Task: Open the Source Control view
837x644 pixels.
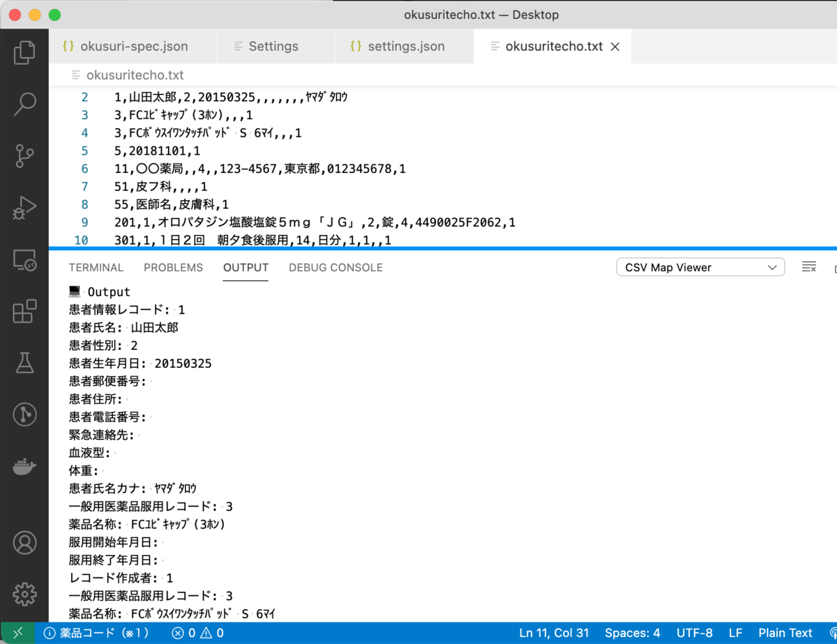Action: (24, 157)
